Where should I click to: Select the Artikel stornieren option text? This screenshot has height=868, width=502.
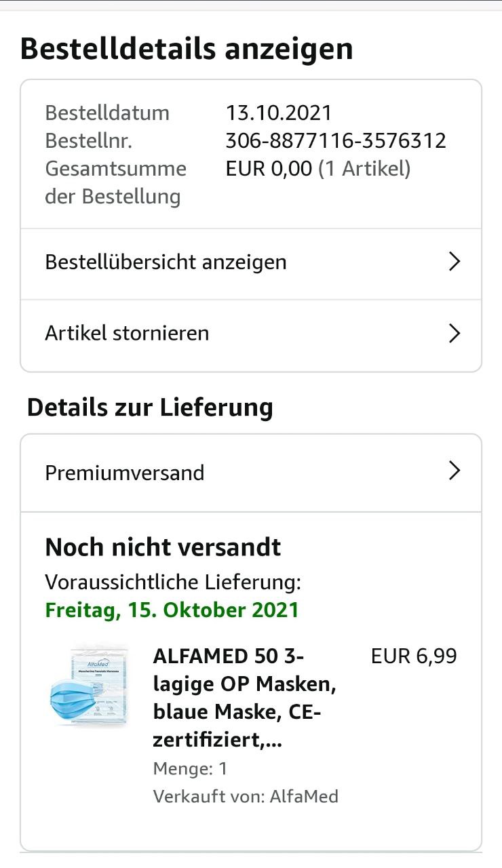pos(127,334)
